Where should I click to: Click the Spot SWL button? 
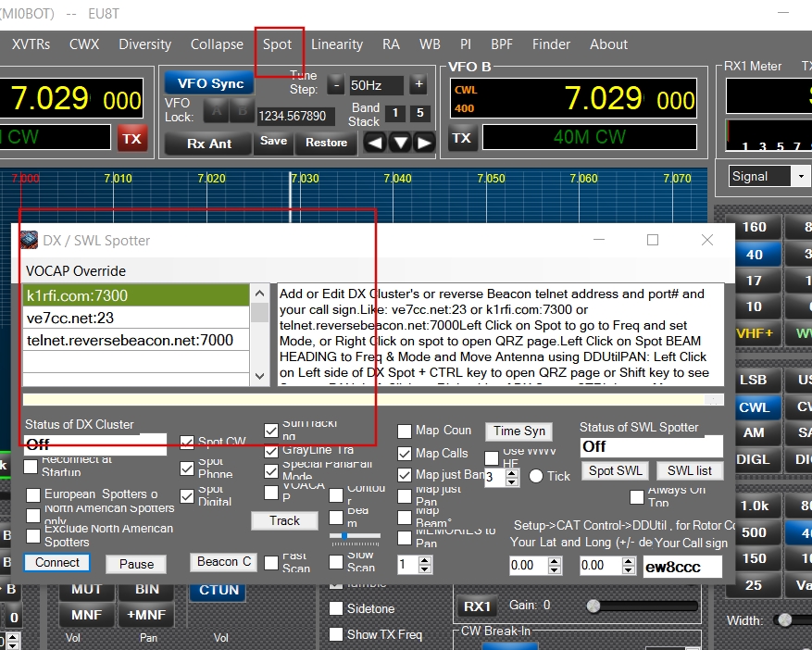[616, 470]
